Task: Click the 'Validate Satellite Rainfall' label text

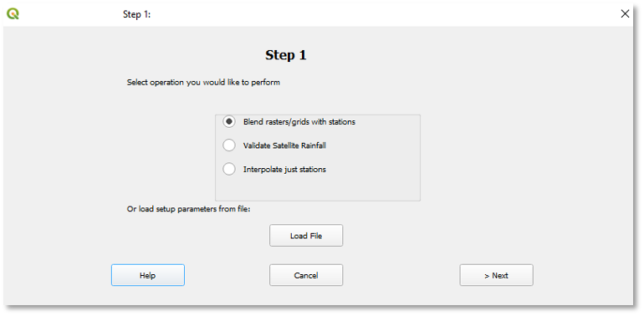Action: (x=284, y=145)
